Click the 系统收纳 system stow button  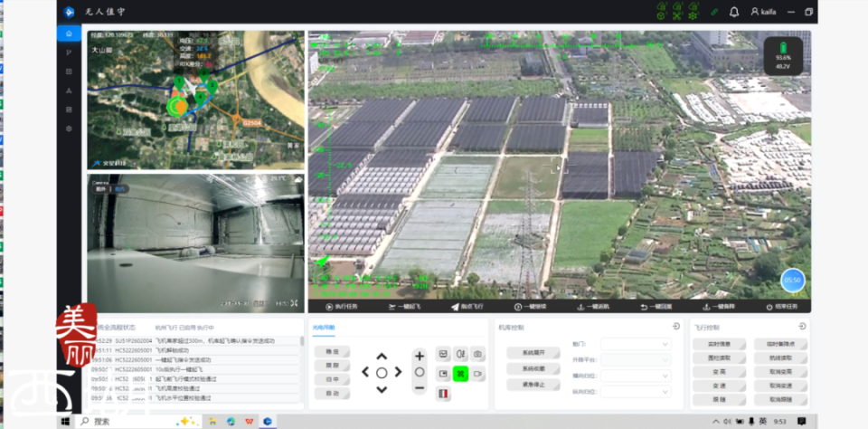click(533, 368)
